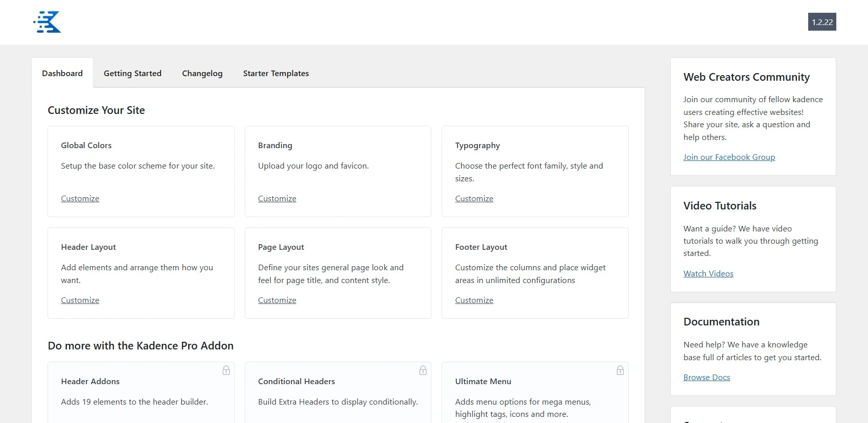Click the 'Need help? We have a knowledge' paragraph
This screenshot has height=423, width=868.
click(752, 351)
